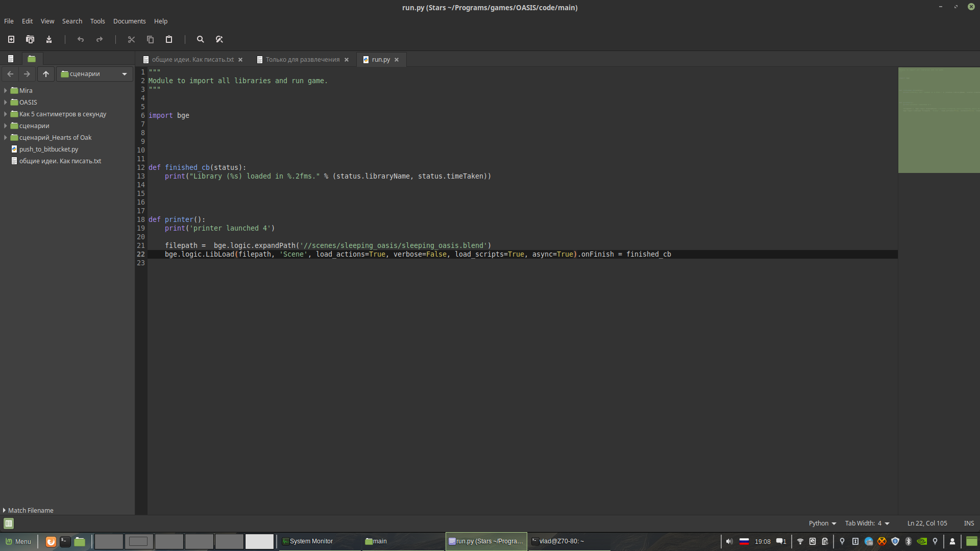This screenshot has width=980, height=551.
Task: Click inside the document overview minimap
Action: pyautogui.click(x=938, y=120)
